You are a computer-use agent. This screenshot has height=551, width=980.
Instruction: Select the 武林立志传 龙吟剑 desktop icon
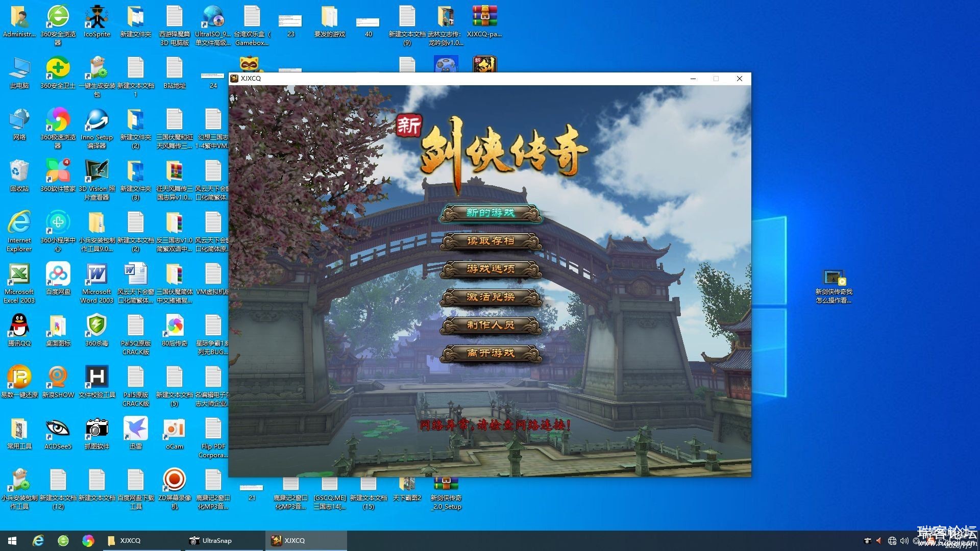(446, 25)
